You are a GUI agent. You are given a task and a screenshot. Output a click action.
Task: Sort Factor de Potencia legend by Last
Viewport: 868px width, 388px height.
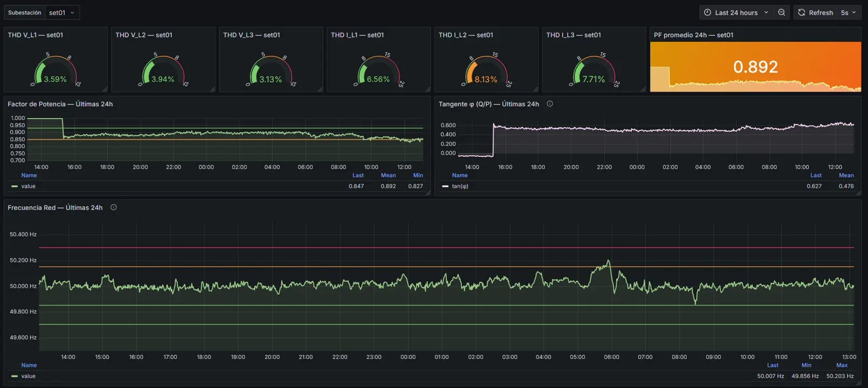358,175
